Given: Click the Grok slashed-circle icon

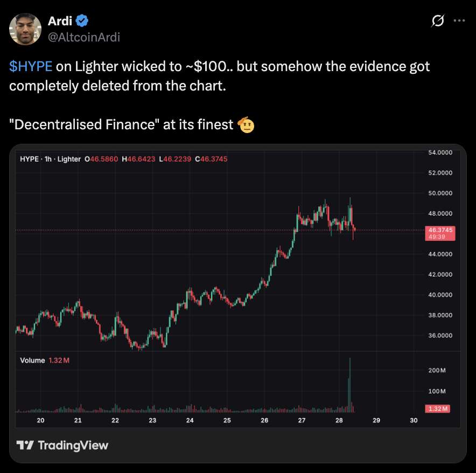Looking at the screenshot, I should (438, 21).
